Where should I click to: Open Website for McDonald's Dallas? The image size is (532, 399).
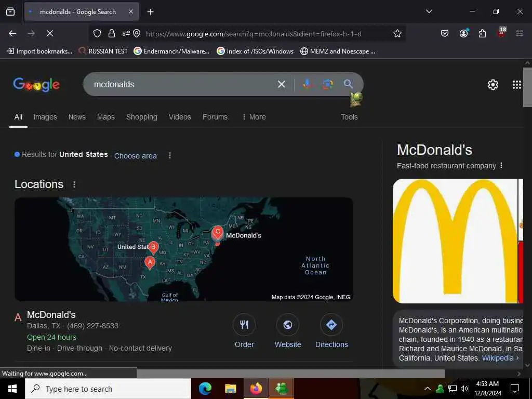point(288,331)
